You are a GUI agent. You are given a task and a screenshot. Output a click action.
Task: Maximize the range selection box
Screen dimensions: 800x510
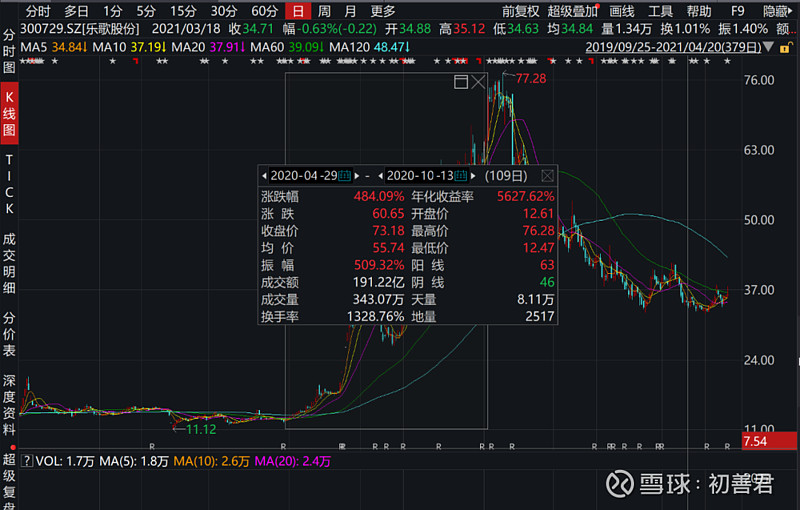pos(461,82)
